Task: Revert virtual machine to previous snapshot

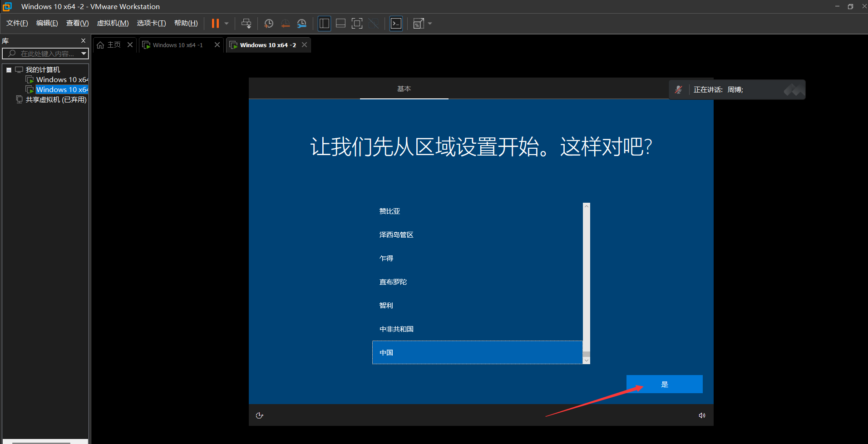Action: [285, 23]
